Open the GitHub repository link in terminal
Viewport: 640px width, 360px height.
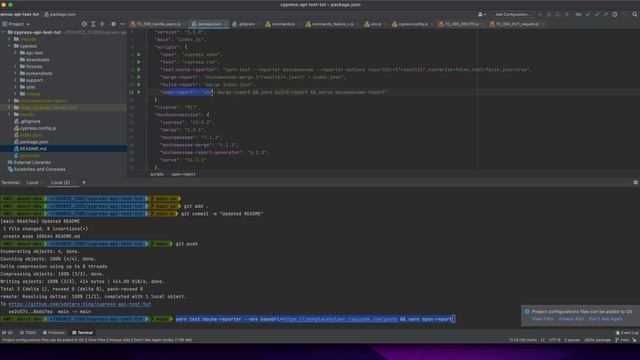[x=80, y=304]
